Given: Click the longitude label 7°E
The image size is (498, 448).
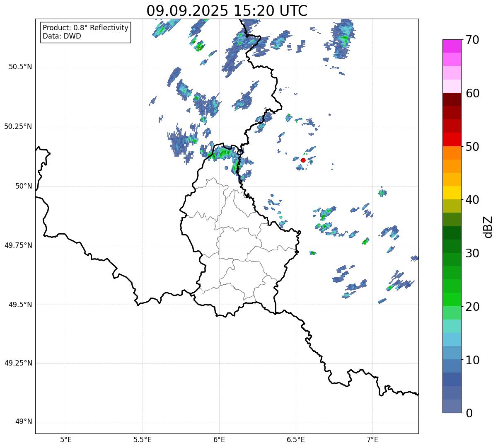Looking at the screenshot, I should pos(372,440).
